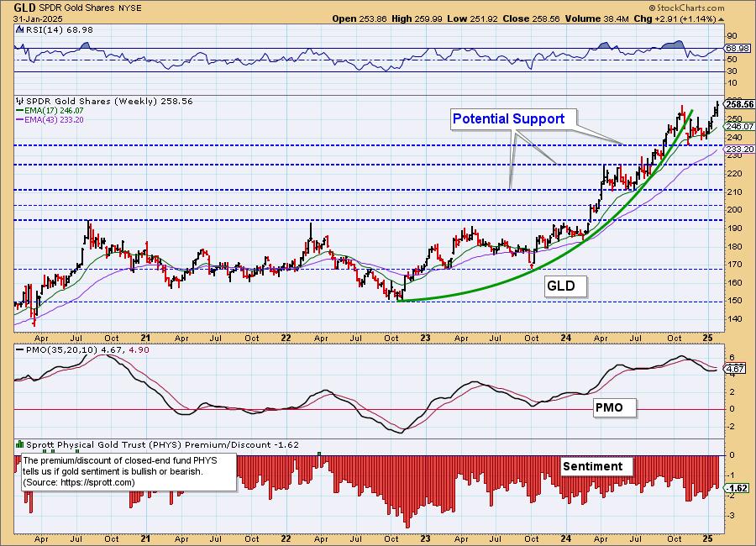Click the 68.98 RSI value tag
The width and height of the screenshot is (756, 546).
tap(738, 48)
